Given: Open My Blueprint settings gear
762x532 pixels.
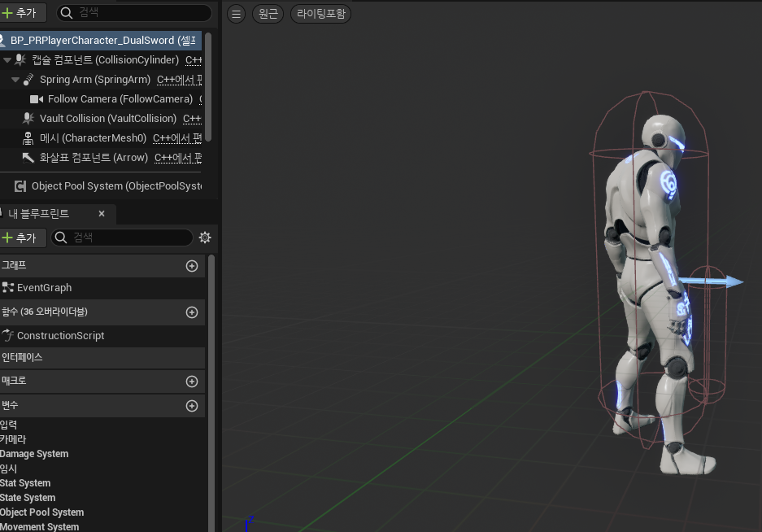Looking at the screenshot, I should [205, 238].
